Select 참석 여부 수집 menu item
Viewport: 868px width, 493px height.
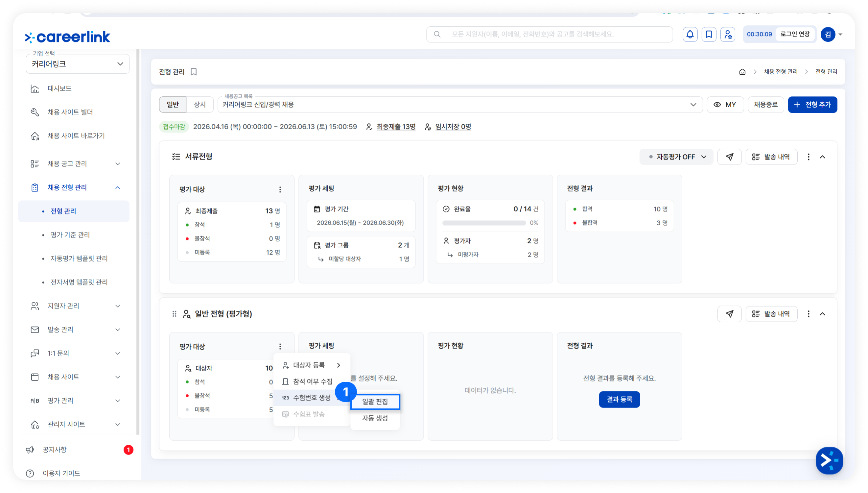point(312,382)
